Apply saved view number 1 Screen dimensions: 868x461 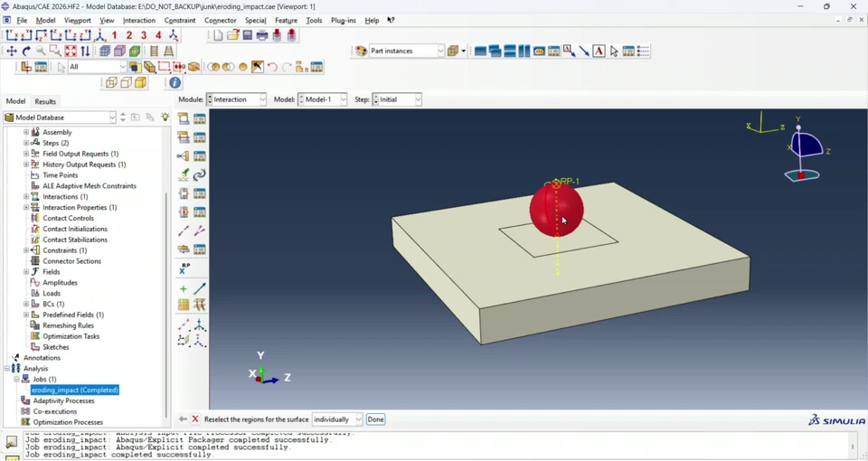coord(115,35)
